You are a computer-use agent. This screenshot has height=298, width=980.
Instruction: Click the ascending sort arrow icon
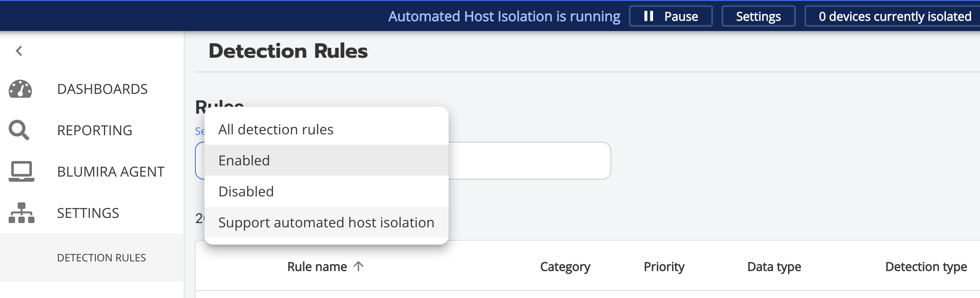click(358, 267)
